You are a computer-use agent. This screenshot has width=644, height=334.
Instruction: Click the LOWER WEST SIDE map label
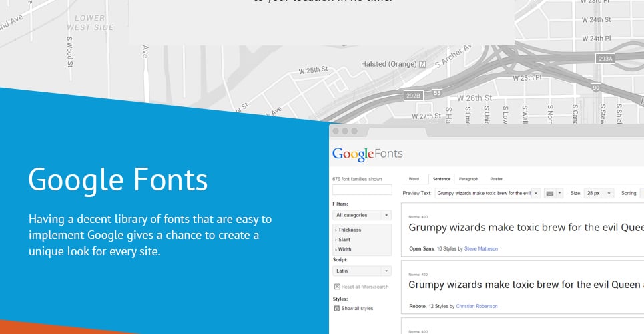(90, 23)
